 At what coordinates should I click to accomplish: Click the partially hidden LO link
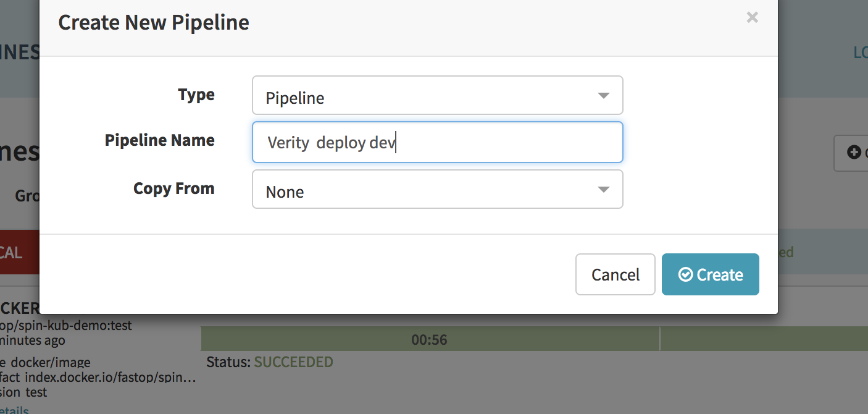pos(860,53)
